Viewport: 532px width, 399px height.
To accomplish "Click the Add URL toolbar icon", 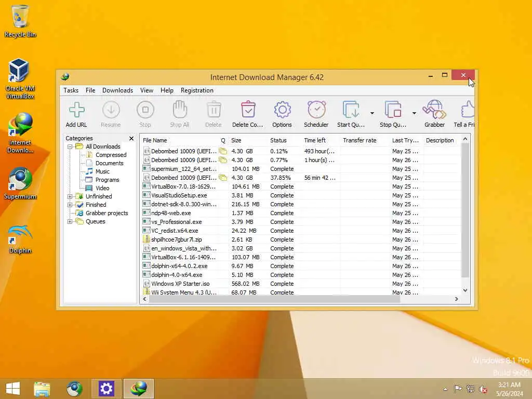I will pos(77,110).
